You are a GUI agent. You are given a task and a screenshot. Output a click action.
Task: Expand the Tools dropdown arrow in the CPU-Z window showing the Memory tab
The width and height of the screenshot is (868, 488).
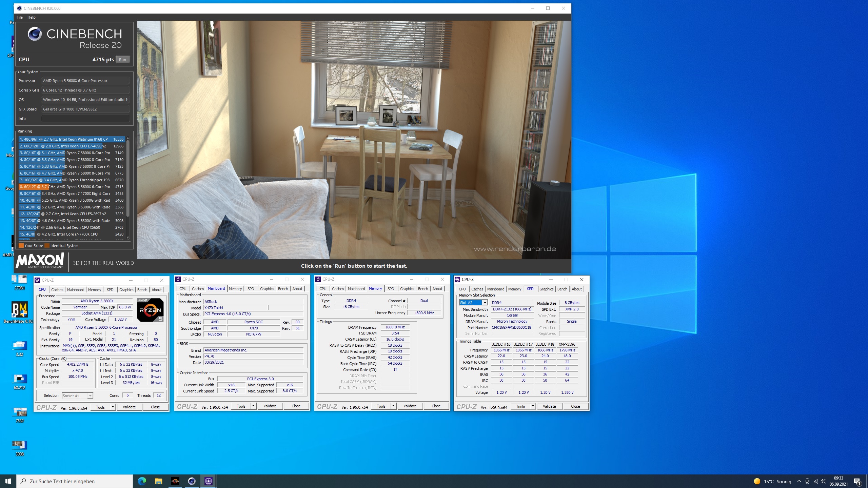pyautogui.click(x=393, y=406)
